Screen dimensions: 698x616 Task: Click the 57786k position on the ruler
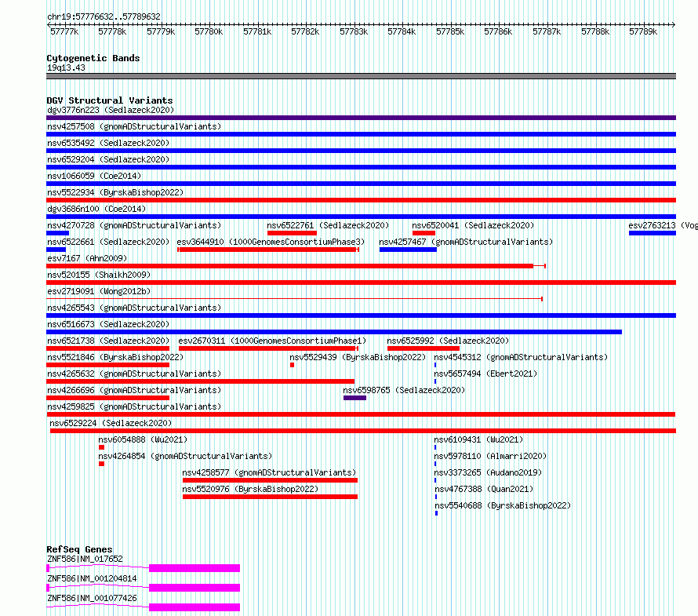498,31
